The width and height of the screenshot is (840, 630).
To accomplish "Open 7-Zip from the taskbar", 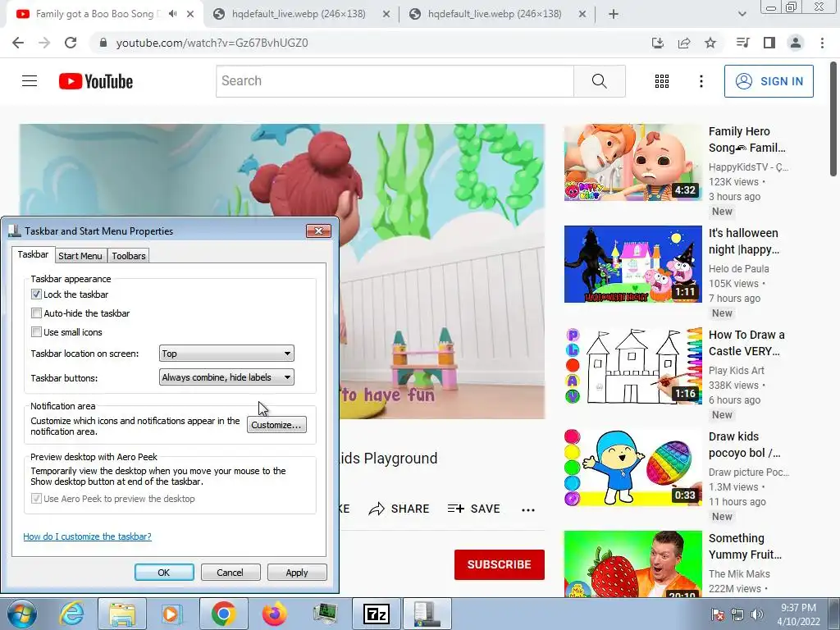I will 376,614.
